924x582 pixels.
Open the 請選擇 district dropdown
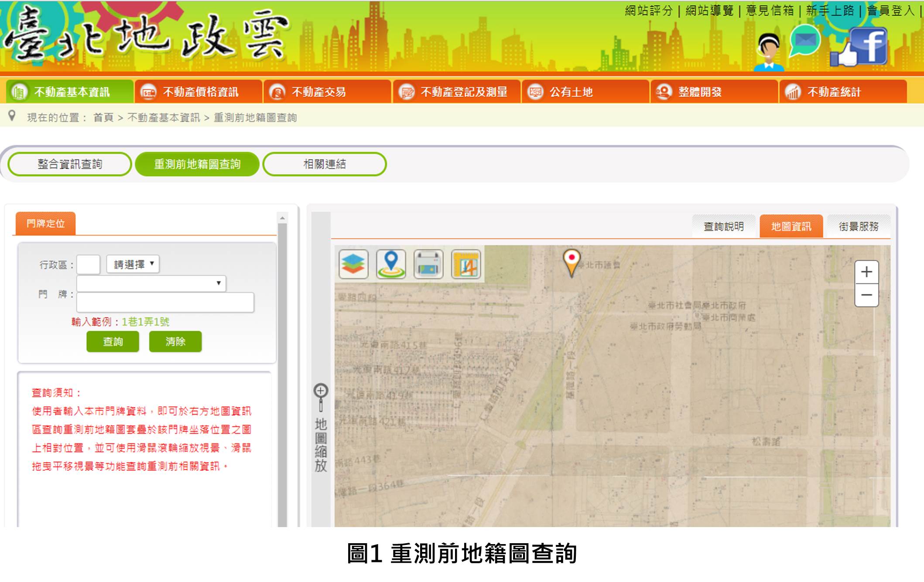pos(133,264)
